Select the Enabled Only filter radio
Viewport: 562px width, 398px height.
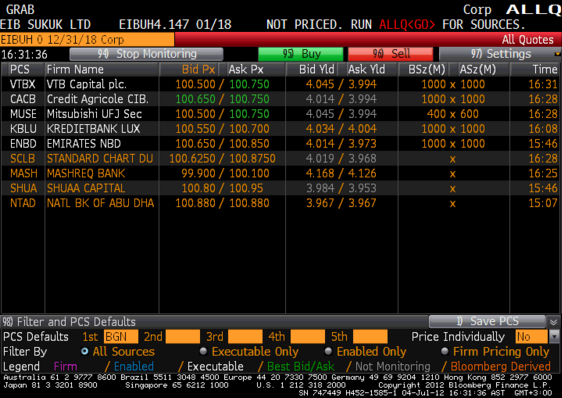point(328,351)
